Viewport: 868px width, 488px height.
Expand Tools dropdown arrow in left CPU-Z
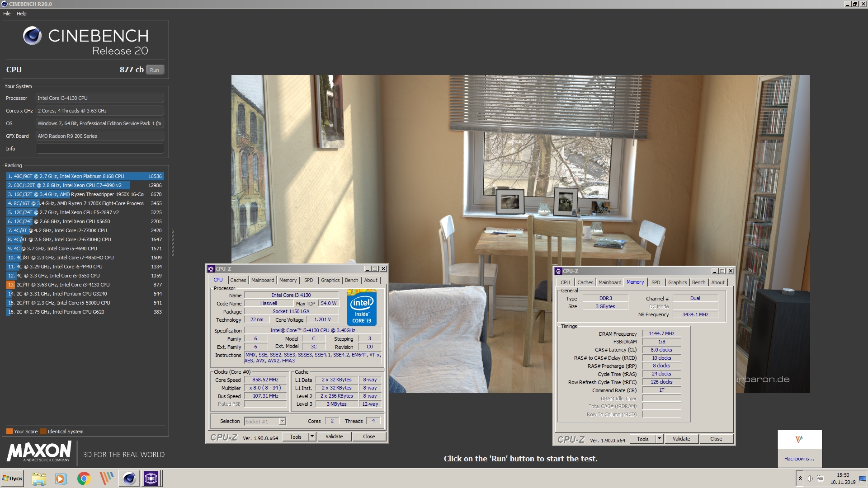[x=312, y=437]
